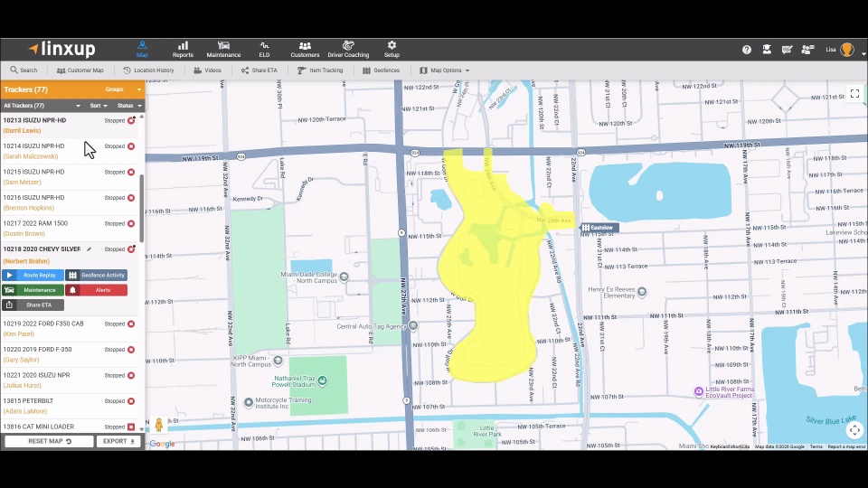Click the Eastview geofence label
This screenshot has width=868, height=488.
(599, 228)
